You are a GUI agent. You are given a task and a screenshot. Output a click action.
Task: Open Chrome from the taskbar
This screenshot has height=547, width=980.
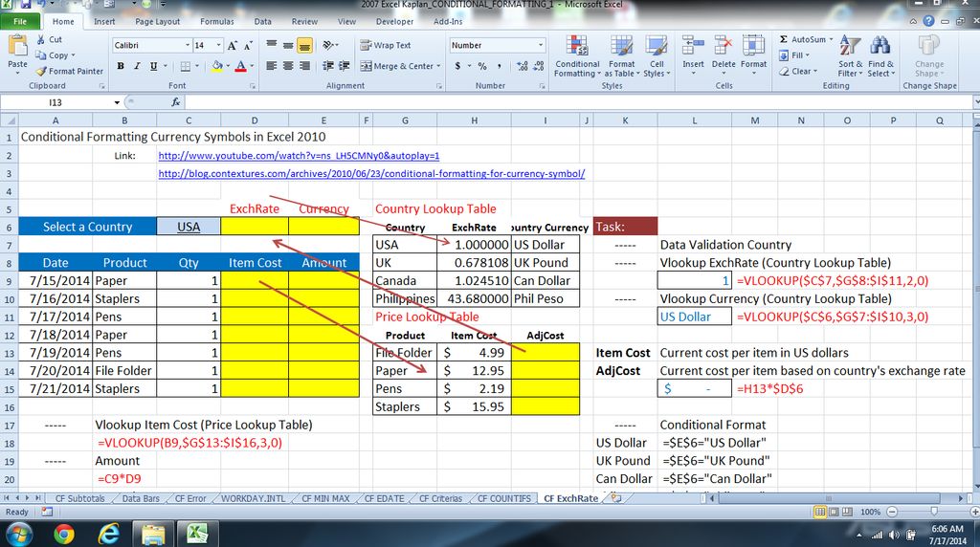click(64, 534)
